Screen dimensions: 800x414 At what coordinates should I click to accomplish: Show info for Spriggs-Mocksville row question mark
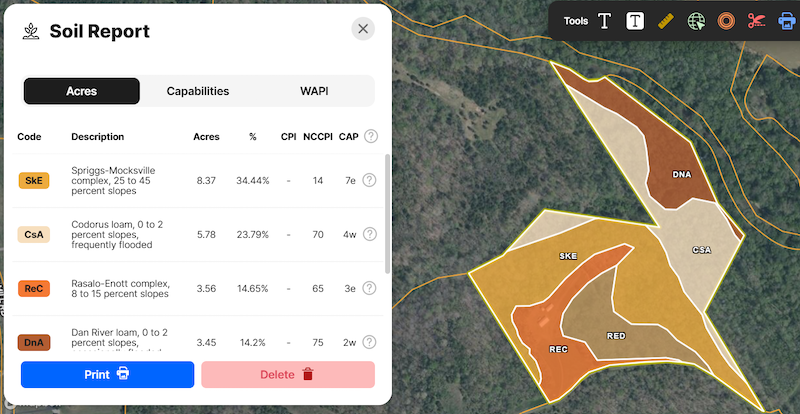(x=369, y=180)
